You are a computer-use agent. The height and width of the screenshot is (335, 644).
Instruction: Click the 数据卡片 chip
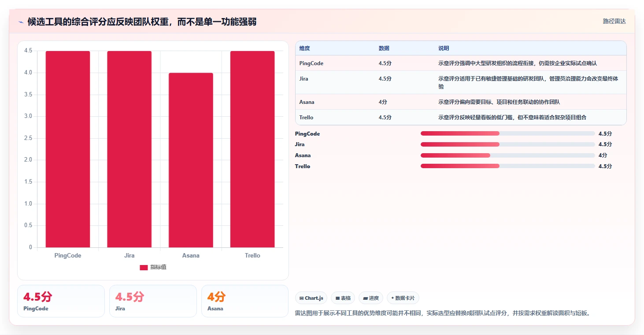pyautogui.click(x=403, y=298)
